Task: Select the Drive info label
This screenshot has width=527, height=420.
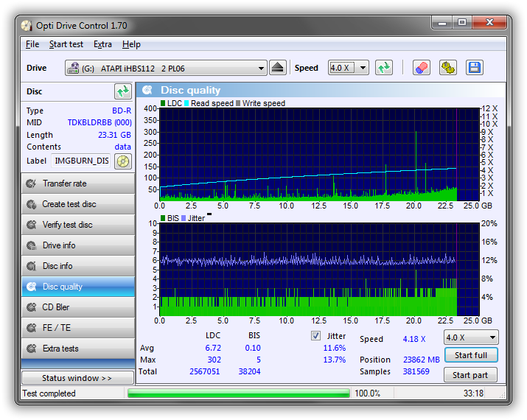Action: (x=59, y=245)
